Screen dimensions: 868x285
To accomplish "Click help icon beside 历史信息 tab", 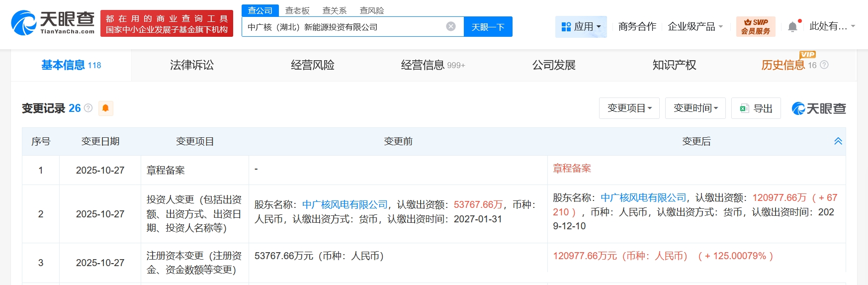I will 824,65.
